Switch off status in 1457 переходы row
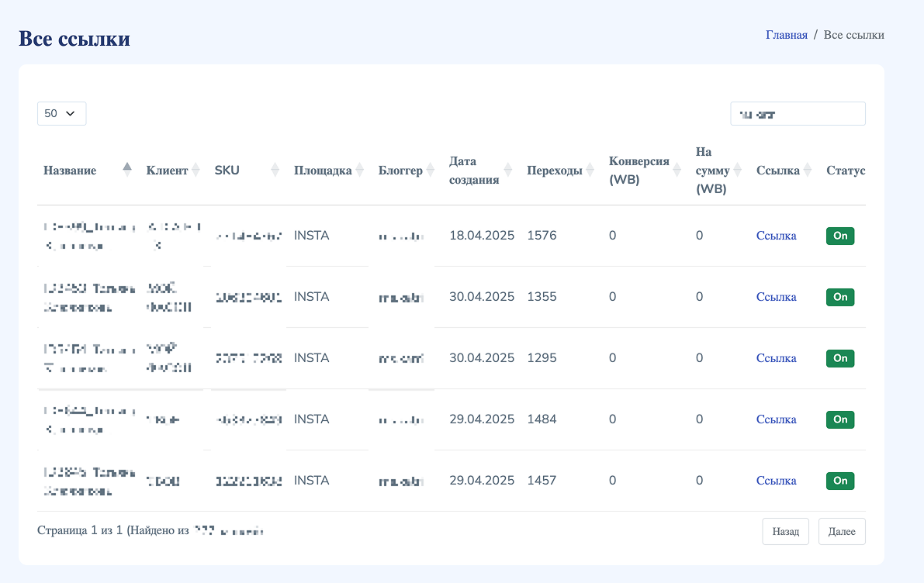The width and height of the screenshot is (924, 583). coord(839,481)
